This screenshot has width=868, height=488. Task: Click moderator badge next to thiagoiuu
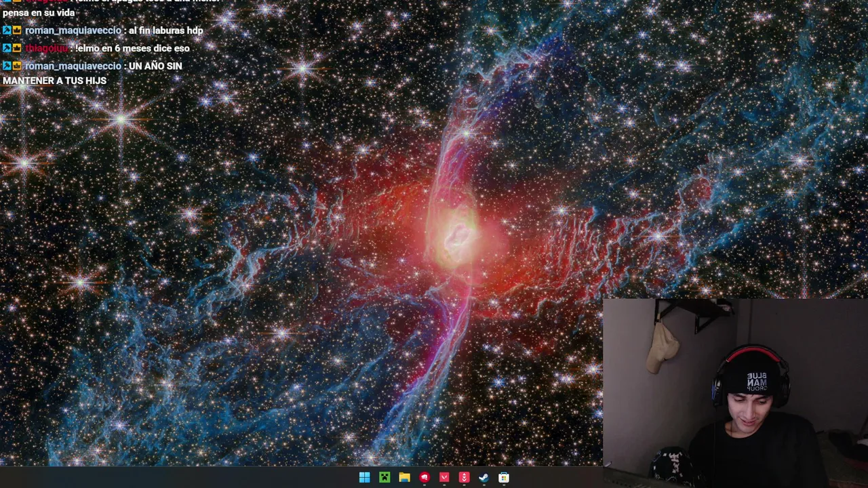point(7,48)
